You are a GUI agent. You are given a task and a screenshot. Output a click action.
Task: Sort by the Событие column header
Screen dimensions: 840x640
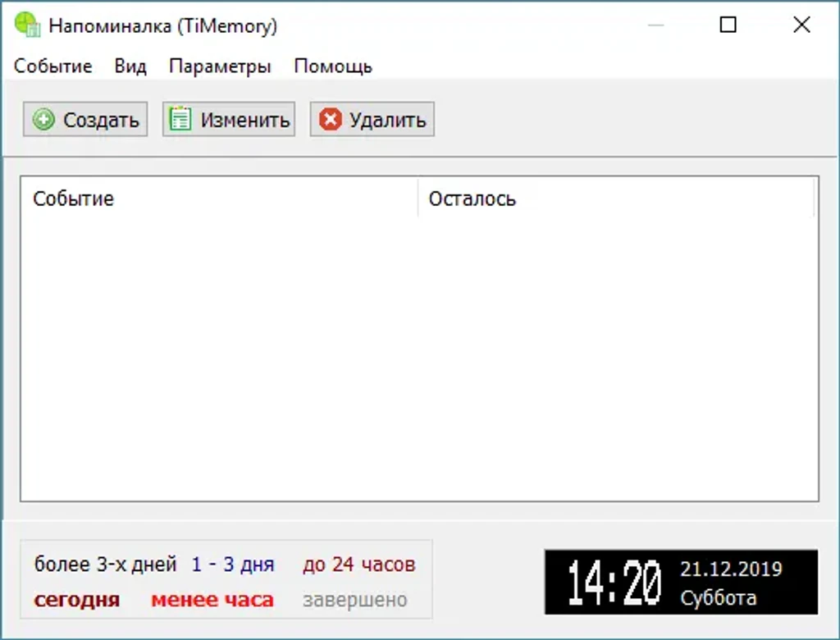219,199
